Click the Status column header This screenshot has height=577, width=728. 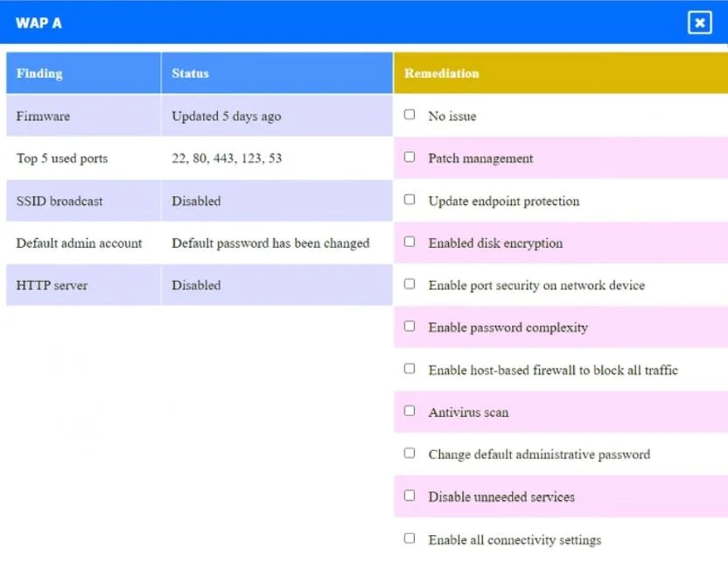(x=276, y=73)
